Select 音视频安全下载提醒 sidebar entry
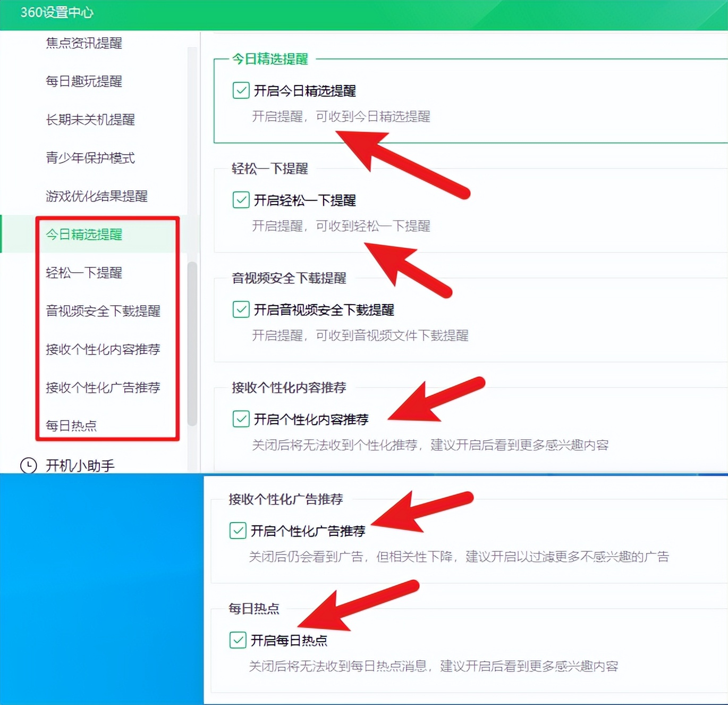Viewport: 728px width, 705px height. [103, 311]
